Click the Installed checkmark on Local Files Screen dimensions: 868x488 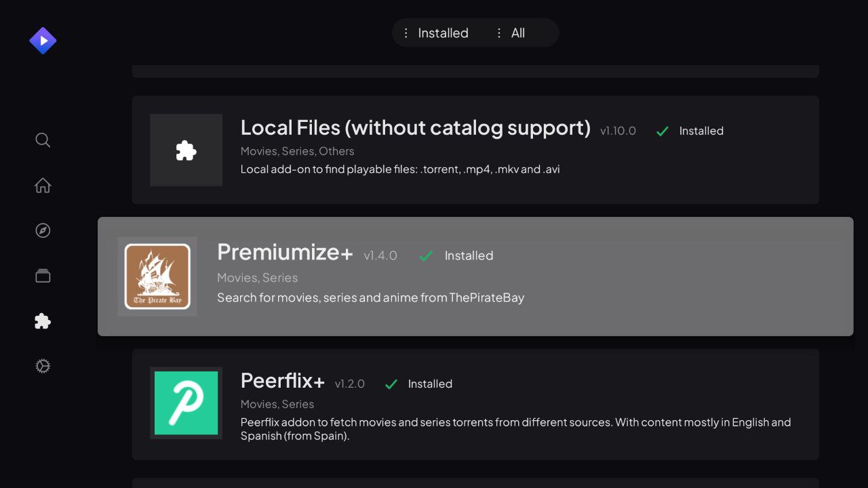[662, 131]
